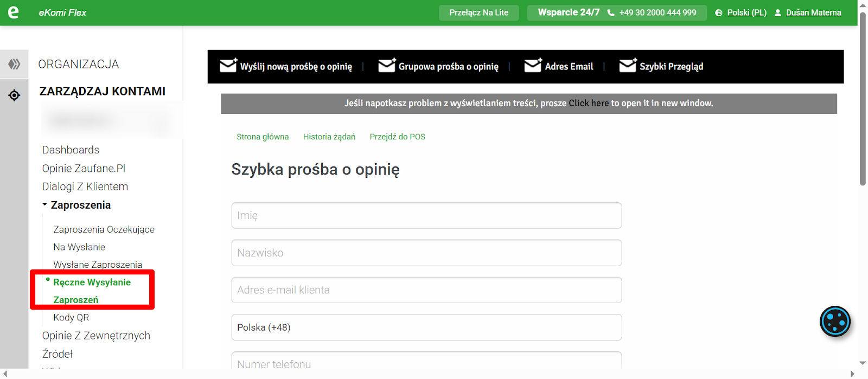The height and width of the screenshot is (379, 868).
Task: Click the eKomi logo icon
Action: pyautogui.click(x=14, y=12)
